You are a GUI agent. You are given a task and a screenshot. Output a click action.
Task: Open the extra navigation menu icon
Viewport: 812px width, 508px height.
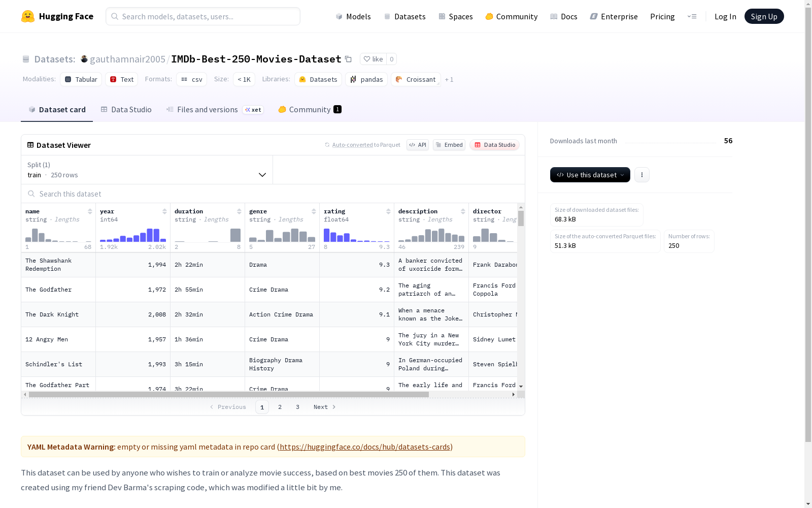692,16
